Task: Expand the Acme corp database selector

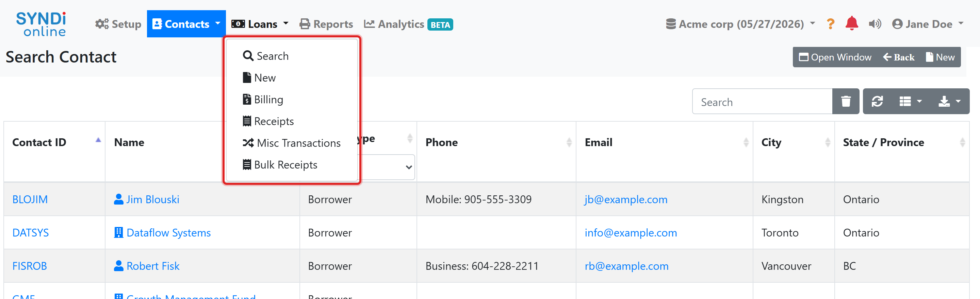Action: [x=740, y=24]
